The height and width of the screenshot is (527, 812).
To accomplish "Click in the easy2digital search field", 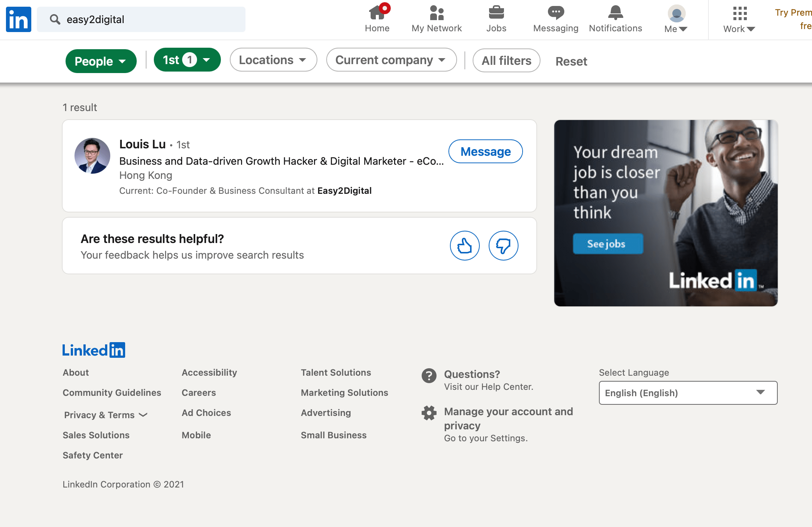I will (x=141, y=19).
